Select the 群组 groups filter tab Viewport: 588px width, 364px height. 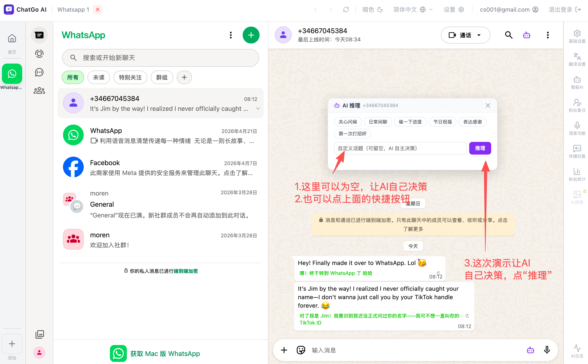(x=162, y=77)
